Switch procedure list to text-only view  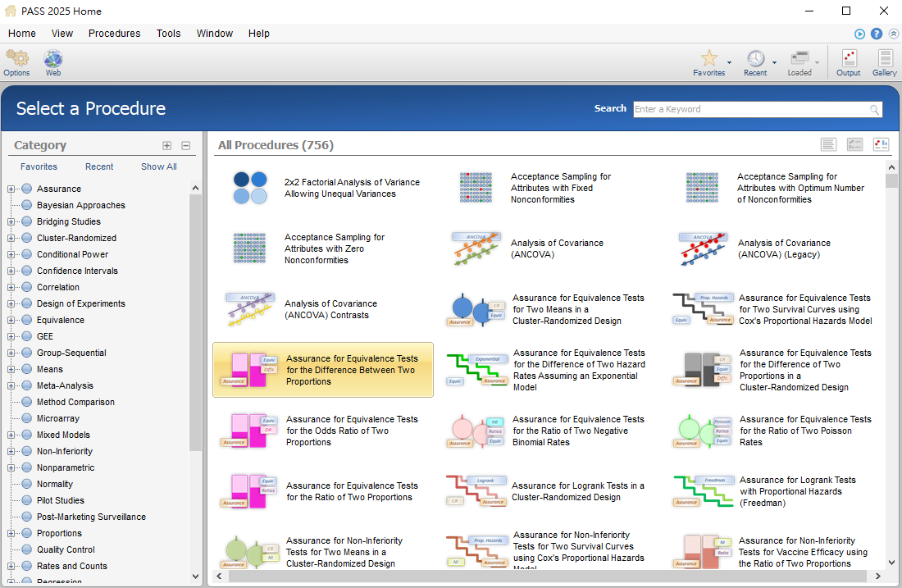(829, 145)
